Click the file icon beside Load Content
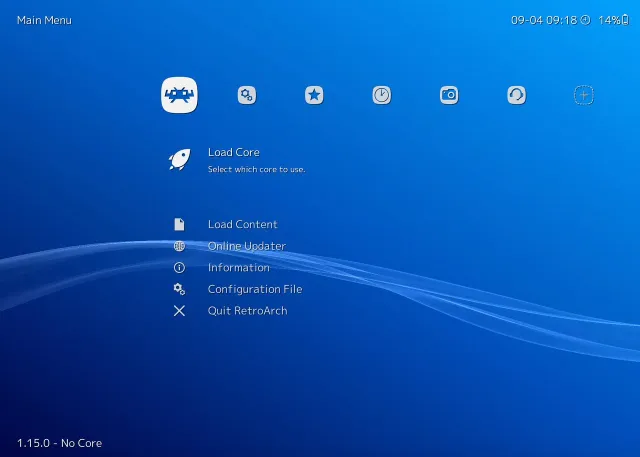The height and width of the screenshot is (457, 640). [179, 224]
